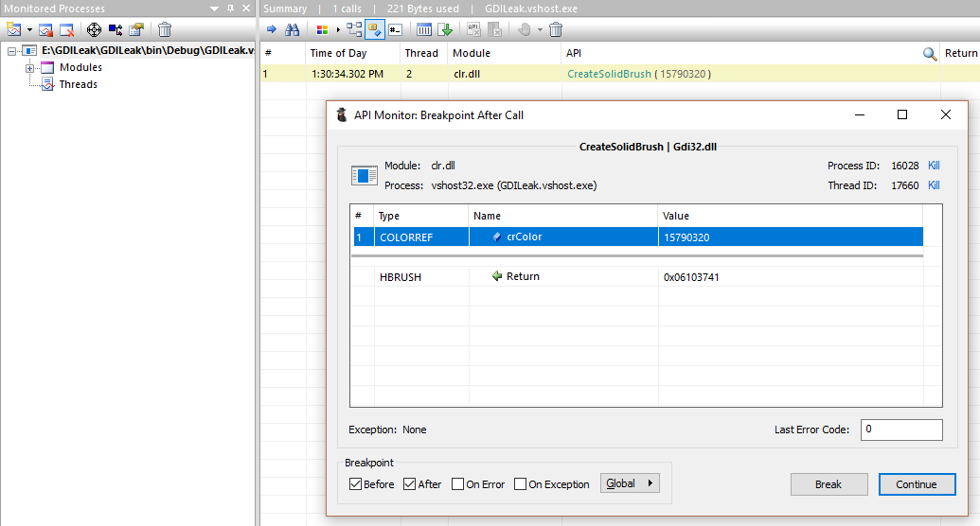The height and width of the screenshot is (526, 980).
Task: Click the crosshair target icon in Monitored Processes
Action: coord(94,29)
